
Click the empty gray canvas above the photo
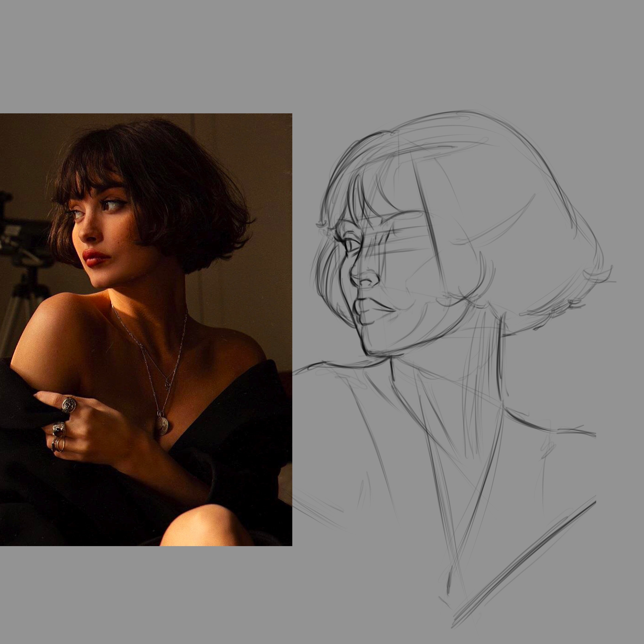click(147, 57)
